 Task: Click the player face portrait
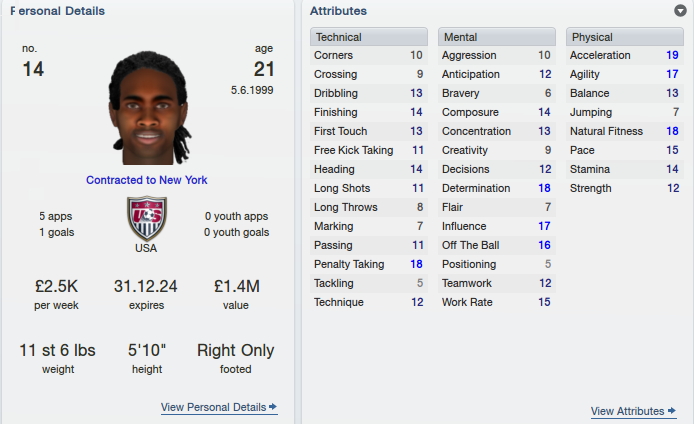pos(149,108)
